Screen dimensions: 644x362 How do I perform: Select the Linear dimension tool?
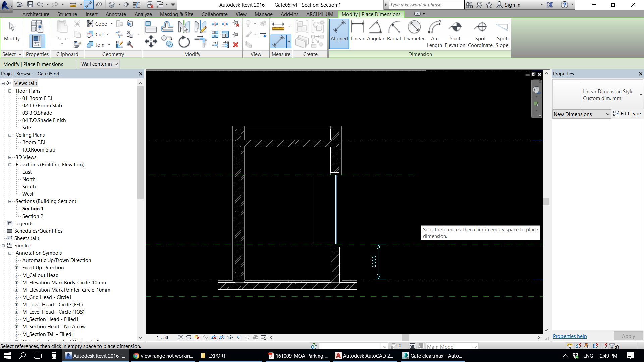coord(358,31)
